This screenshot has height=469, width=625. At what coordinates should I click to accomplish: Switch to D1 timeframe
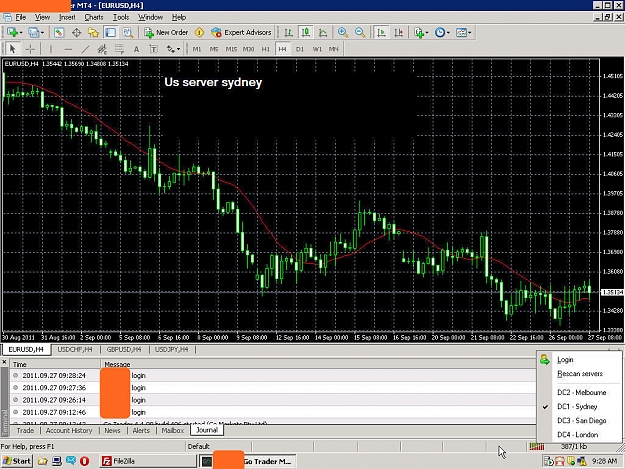point(300,49)
